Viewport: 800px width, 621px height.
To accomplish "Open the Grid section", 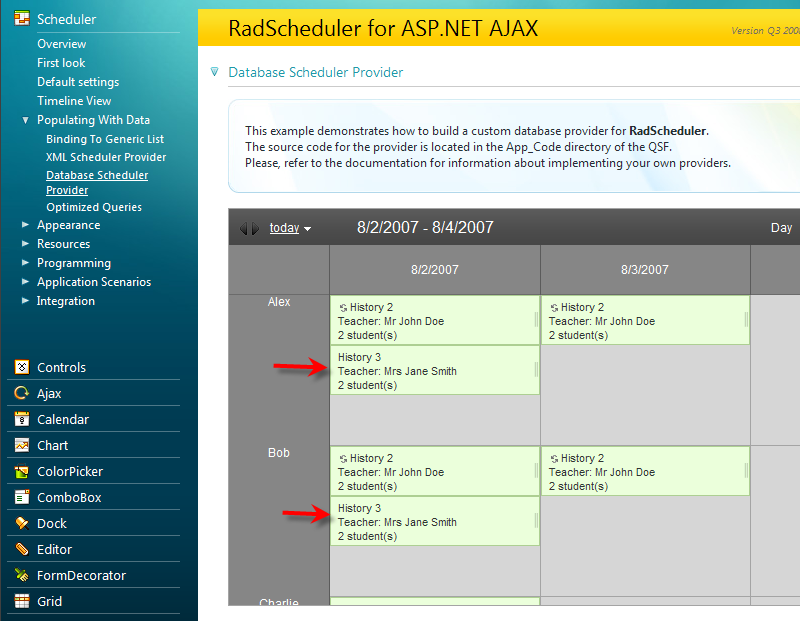I will [x=49, y=602].
